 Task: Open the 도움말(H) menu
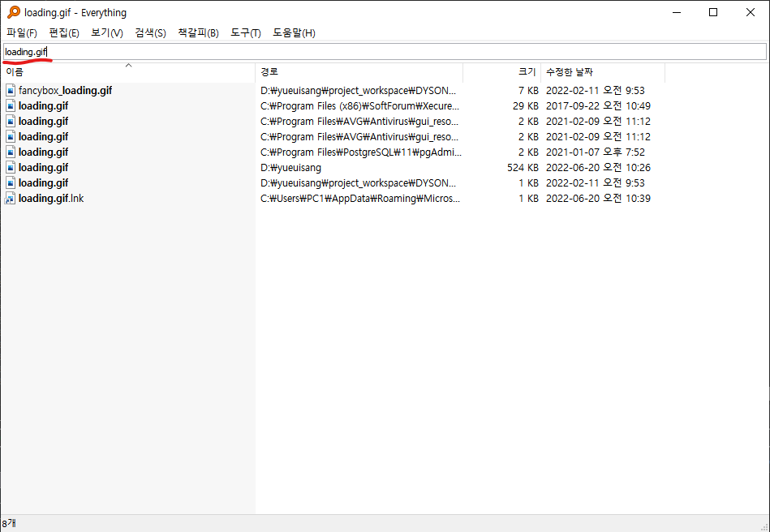click(294, 33)
